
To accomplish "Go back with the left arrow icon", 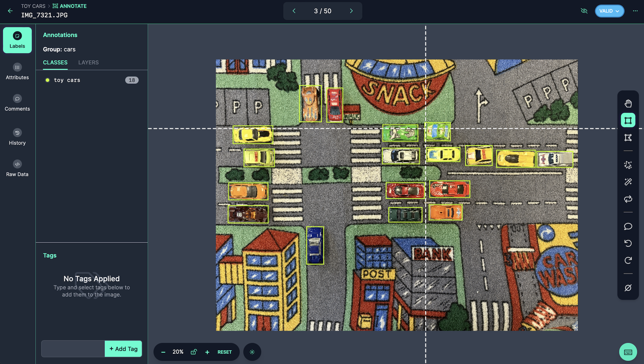I will (x=10, y=11).
